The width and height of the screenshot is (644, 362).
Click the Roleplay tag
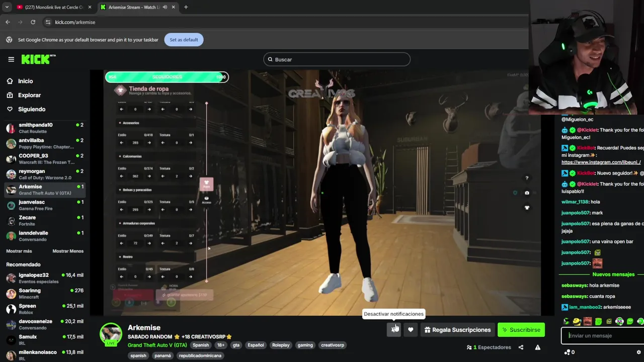pyautogui.click(x=281, y=345)
